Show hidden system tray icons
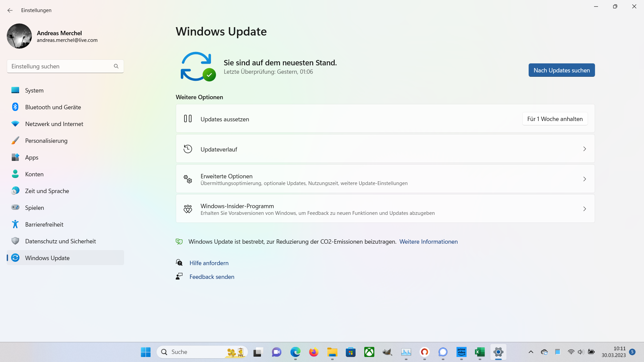This screenshot has width=644, height=362. click(531, 352)
